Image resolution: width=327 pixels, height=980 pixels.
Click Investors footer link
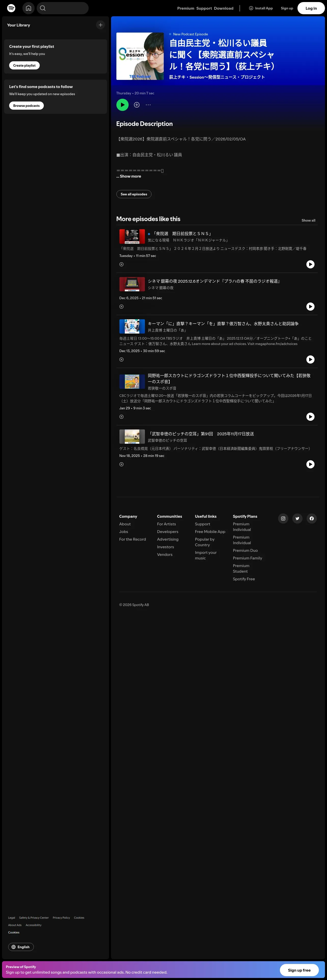pyautogui.click(x=165, y=547)
